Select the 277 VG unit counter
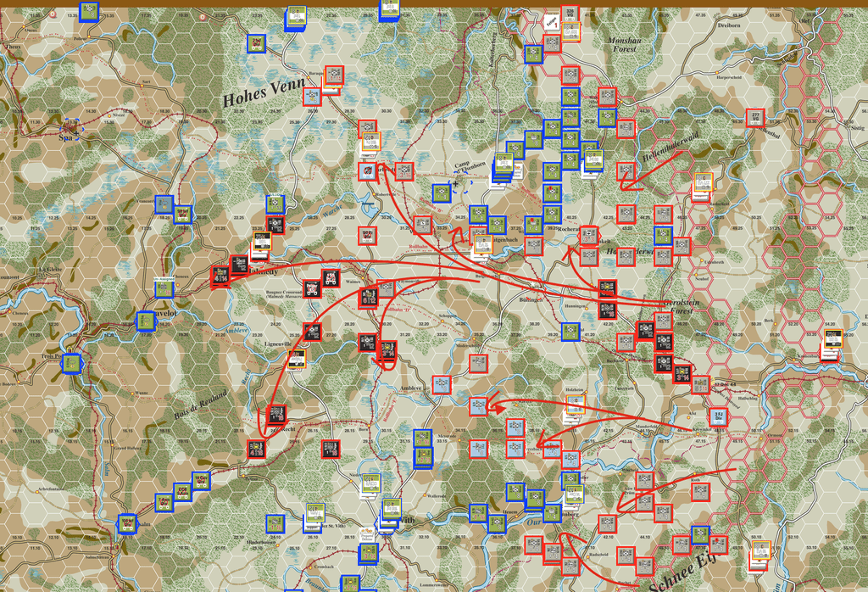This screenshot has width=868, height=592. click(755, 118)
